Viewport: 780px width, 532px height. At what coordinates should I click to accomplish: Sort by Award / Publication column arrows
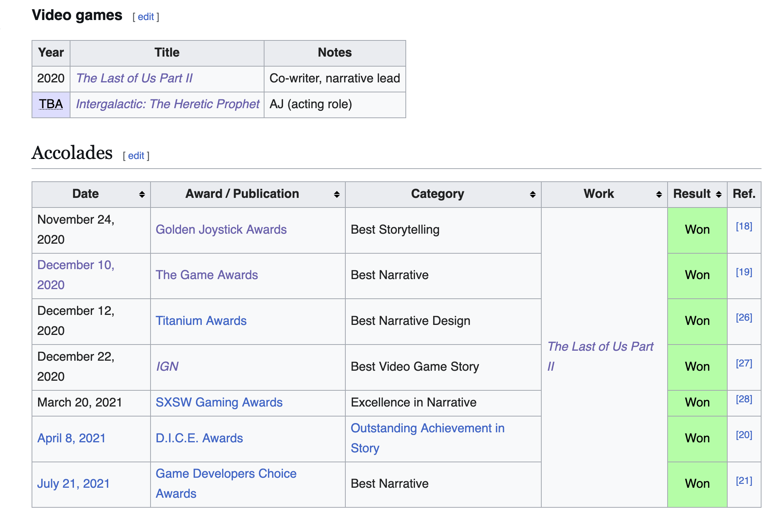[x=336, y=194]
